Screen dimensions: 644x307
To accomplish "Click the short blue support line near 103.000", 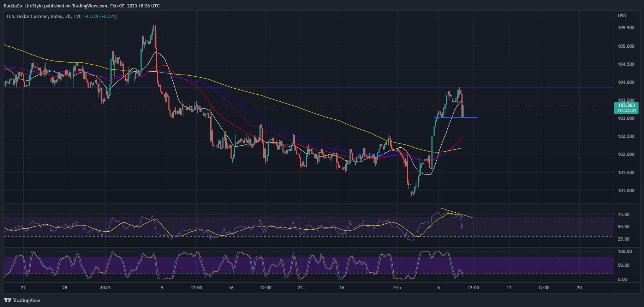I will click(x=456, y=117).
